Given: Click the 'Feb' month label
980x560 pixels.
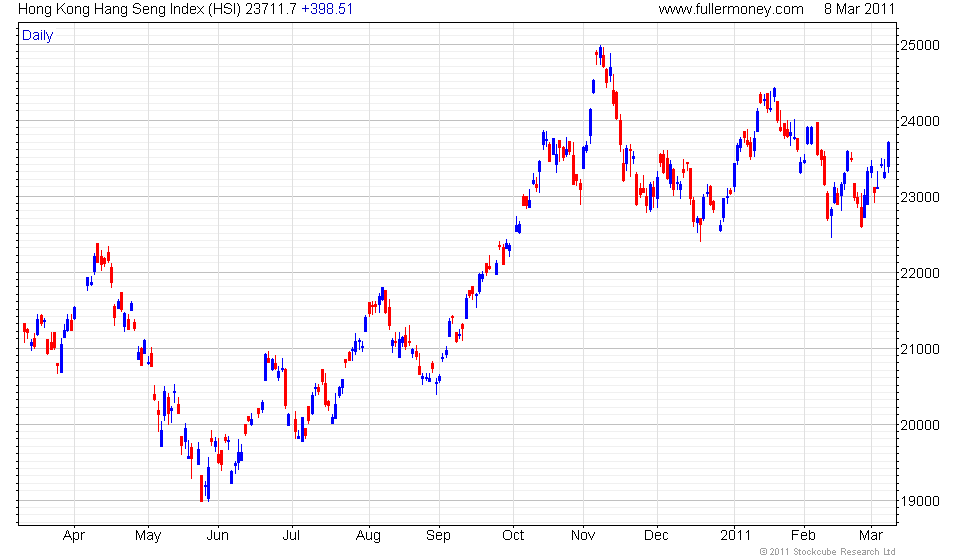Looking at the screenshot, I should (803, 536).
